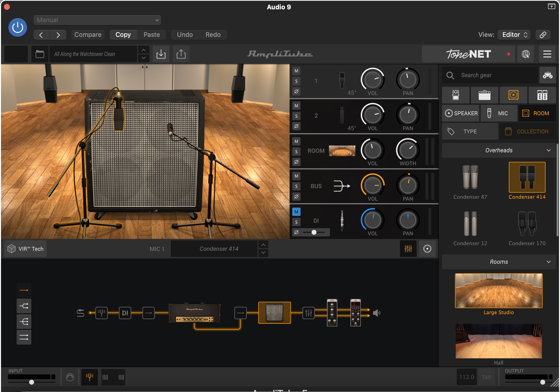The height and width of the screenshot is (392, 560).
Task: Select the cabinet block in signal chain
Action: (x=275, y=313)
